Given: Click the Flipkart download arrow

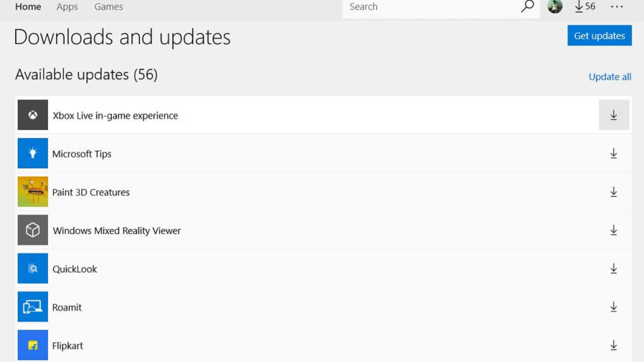Looking at the screenshot, I should [614, 345].
